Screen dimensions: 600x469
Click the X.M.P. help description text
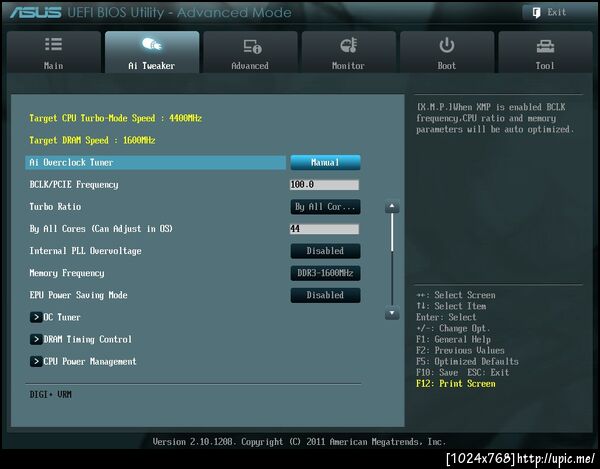(495, 118)
